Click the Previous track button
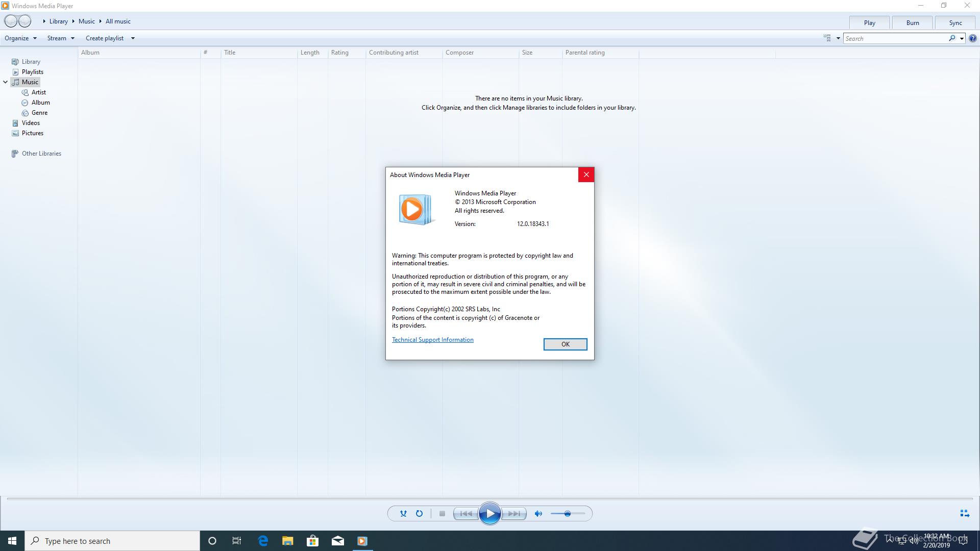980x551 pixels. tap(465, 514)
